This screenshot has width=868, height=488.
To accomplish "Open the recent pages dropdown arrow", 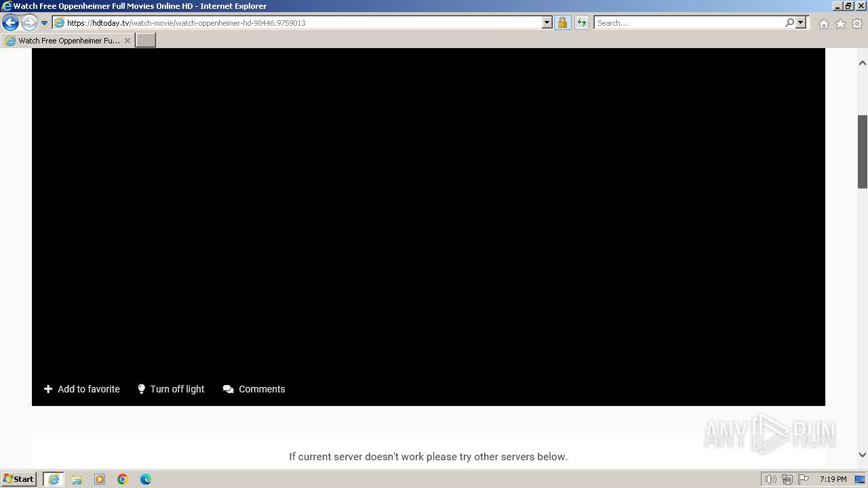I will (x=45, y=23).
